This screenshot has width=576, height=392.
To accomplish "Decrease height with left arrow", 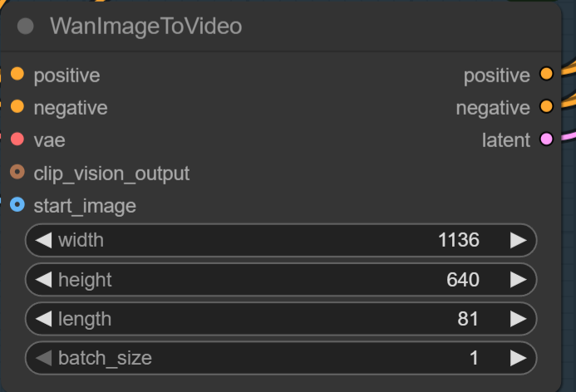I will pyautogui.click(x=44, y=280).
